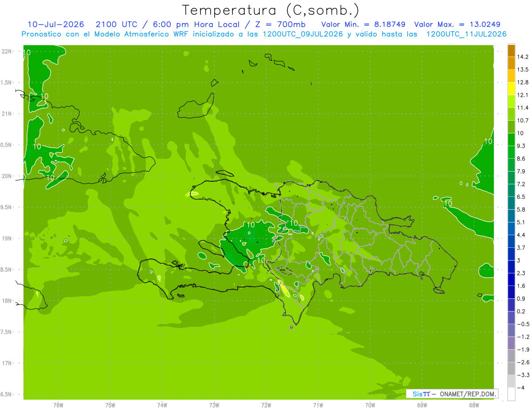Viewport: 532px width, 411px height.
Task: Pick the swatch between 13.5 and 14.2
Action: (x=511, y=63)
